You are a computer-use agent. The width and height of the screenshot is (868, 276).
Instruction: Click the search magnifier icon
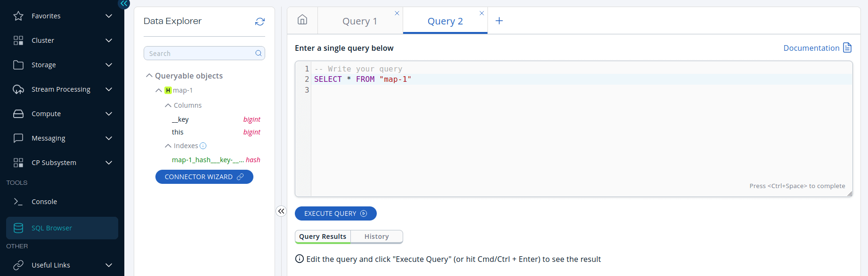[x=258, y=53]
